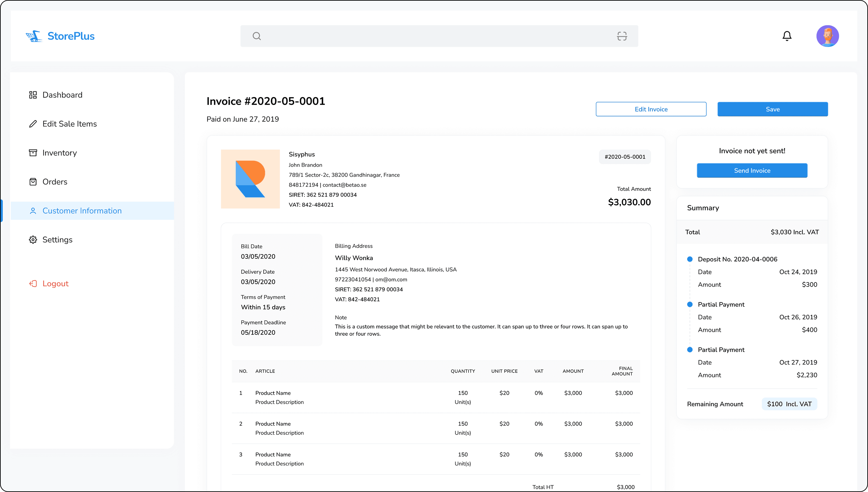Open notifications bell
The image size is (868, 492).
point(787,36)
